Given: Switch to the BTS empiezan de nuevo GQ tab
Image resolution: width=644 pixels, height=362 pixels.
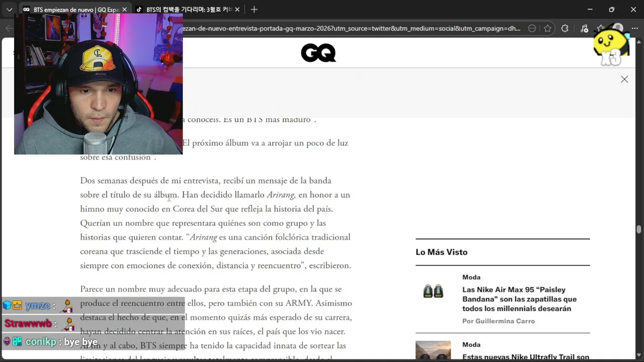Looking at the screenshot, I should (71, 10).
